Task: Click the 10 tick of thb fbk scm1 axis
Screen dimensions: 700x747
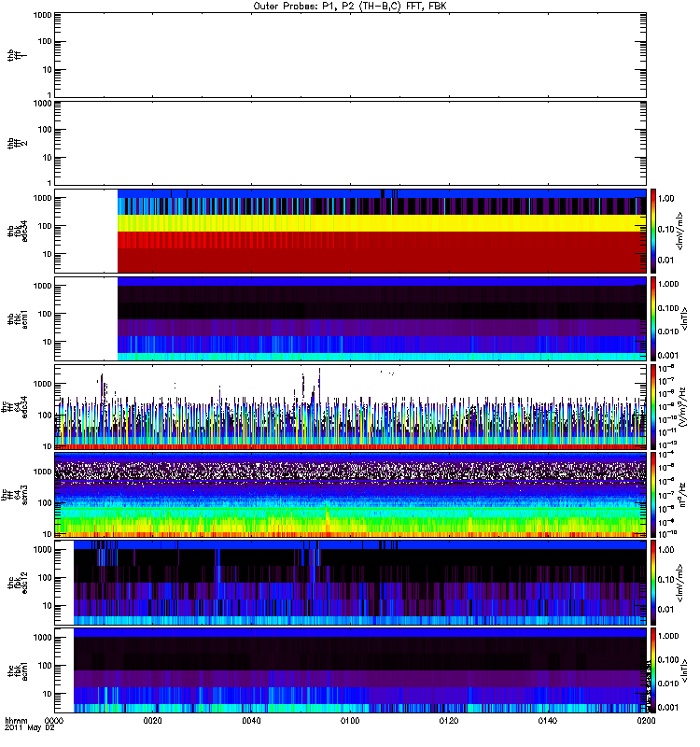Action: 48,342
